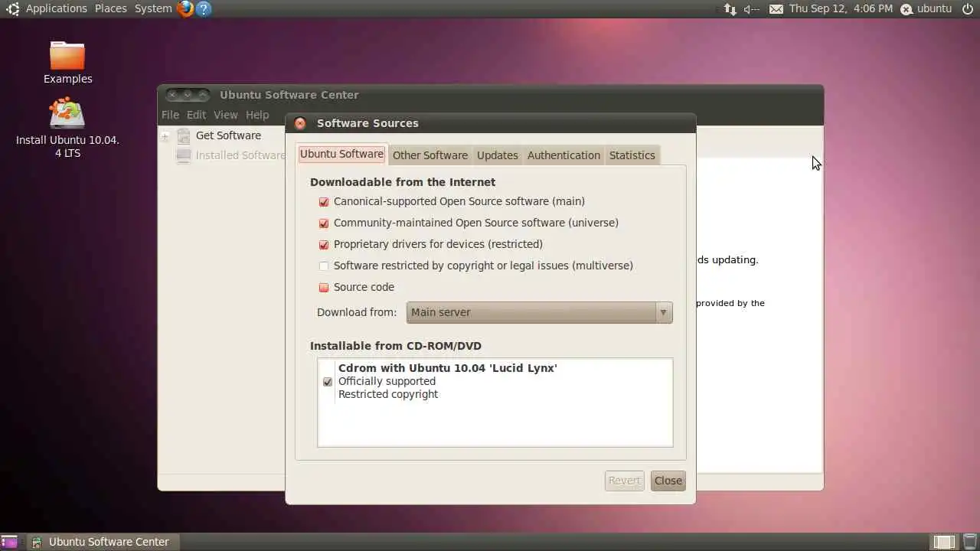Open network connections indicator
Screen dimensions: 980x551
[730, 8]
